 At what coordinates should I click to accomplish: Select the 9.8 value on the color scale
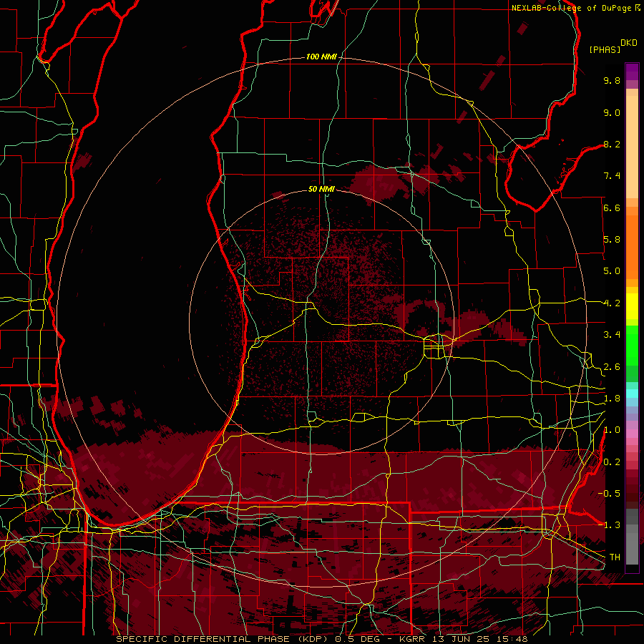point(612,80)
